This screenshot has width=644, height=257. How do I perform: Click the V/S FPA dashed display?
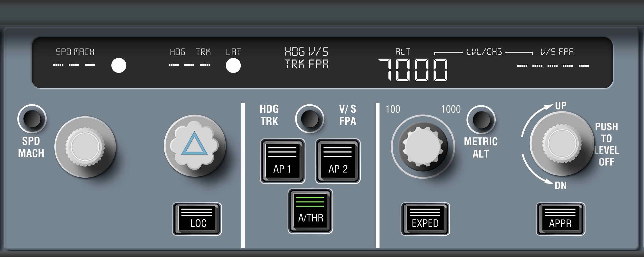click(x=553, y=66)
